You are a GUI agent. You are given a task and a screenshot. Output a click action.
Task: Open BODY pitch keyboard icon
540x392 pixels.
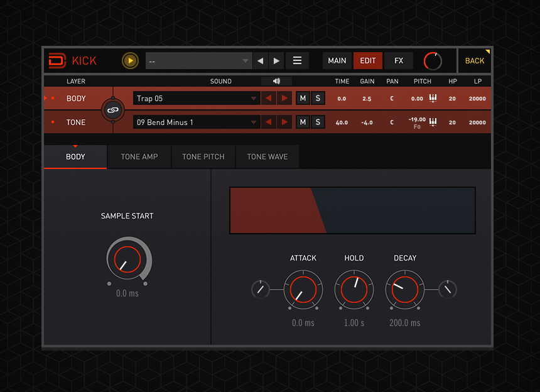tap(433, 98)
